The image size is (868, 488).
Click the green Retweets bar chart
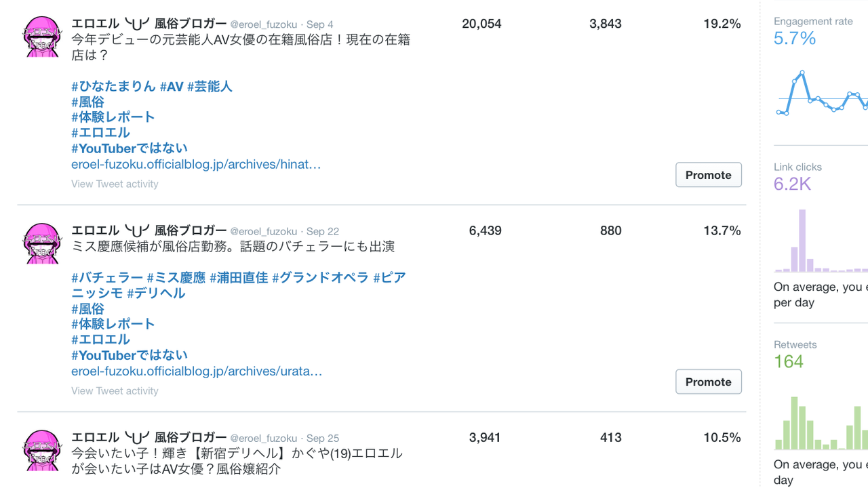pyautogui.click(x=821, y=422)
